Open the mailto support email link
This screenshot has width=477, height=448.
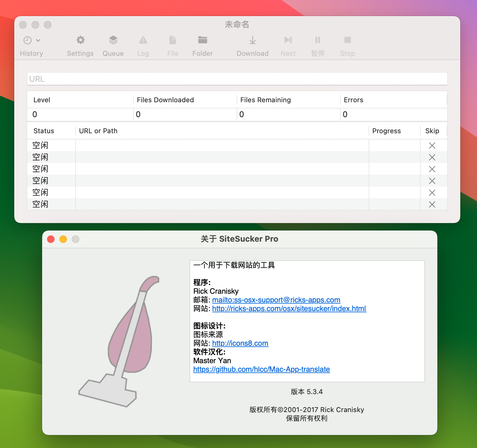coord(276,300)
